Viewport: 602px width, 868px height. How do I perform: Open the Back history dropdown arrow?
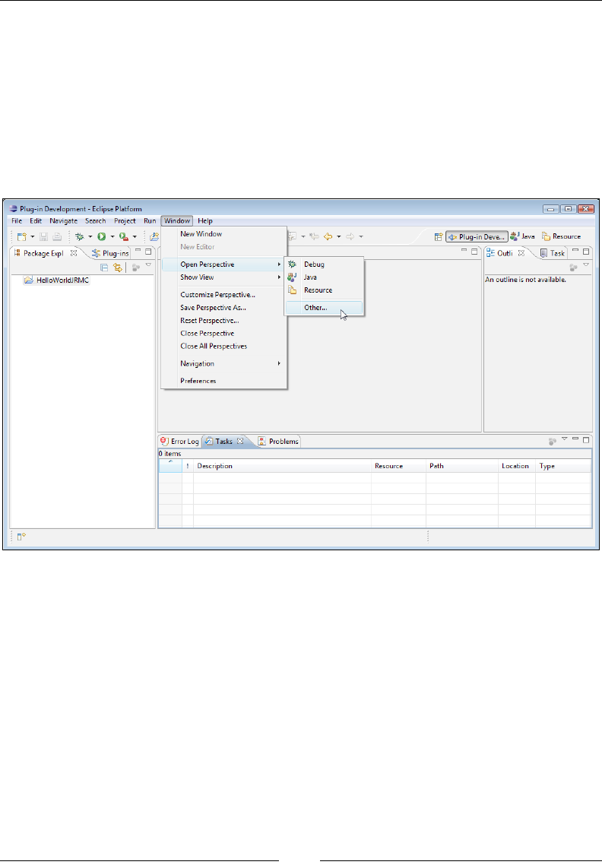(338, 236)
